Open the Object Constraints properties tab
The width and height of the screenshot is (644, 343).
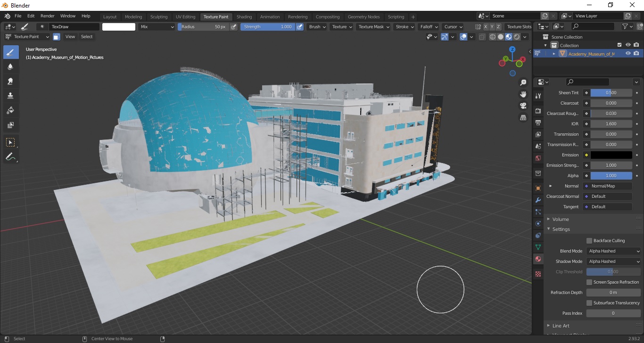(538, 235)
